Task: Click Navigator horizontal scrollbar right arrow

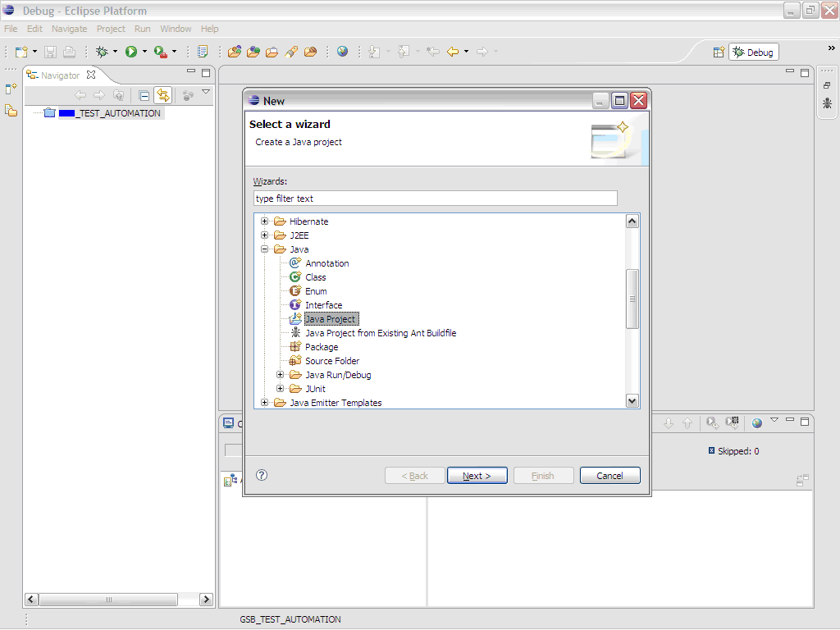Action: [x=206, y=599]
